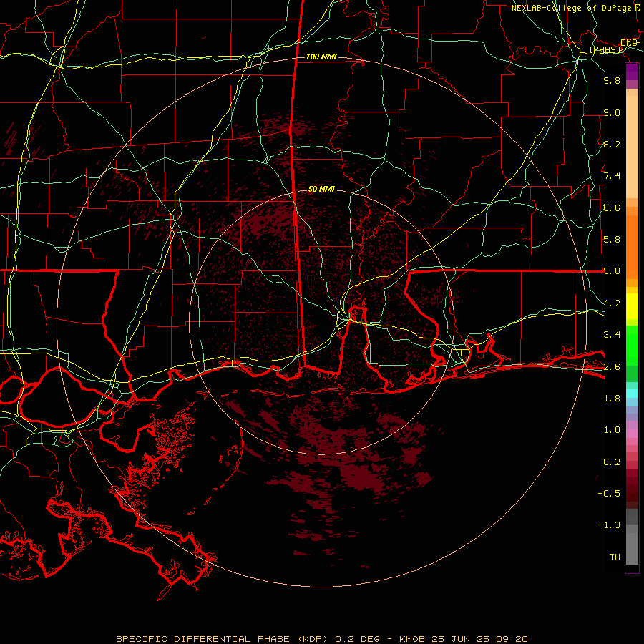
Task: Click the SPECIFIC DIFFERENTIAL PHASE (KDP) title text
Action: click(222, 639)
